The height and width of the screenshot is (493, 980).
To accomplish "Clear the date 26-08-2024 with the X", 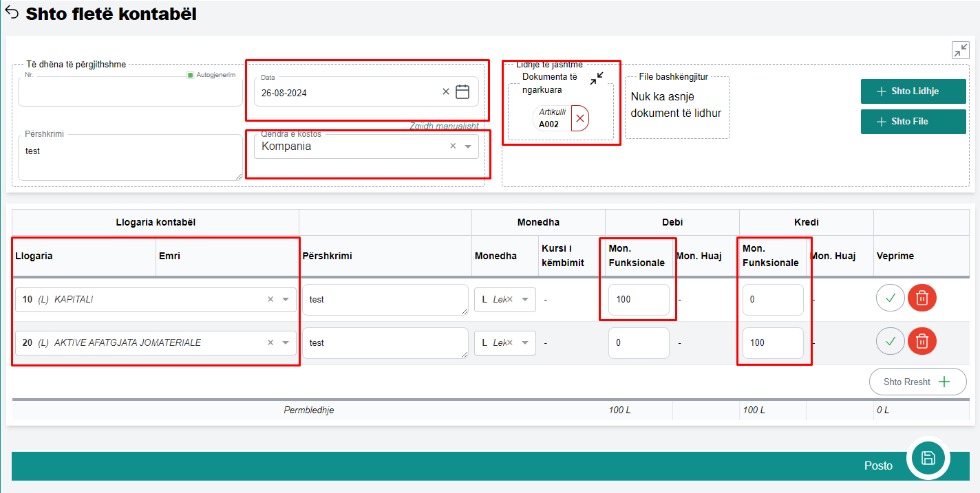I will pyautogui.click(x=445, y=91).
